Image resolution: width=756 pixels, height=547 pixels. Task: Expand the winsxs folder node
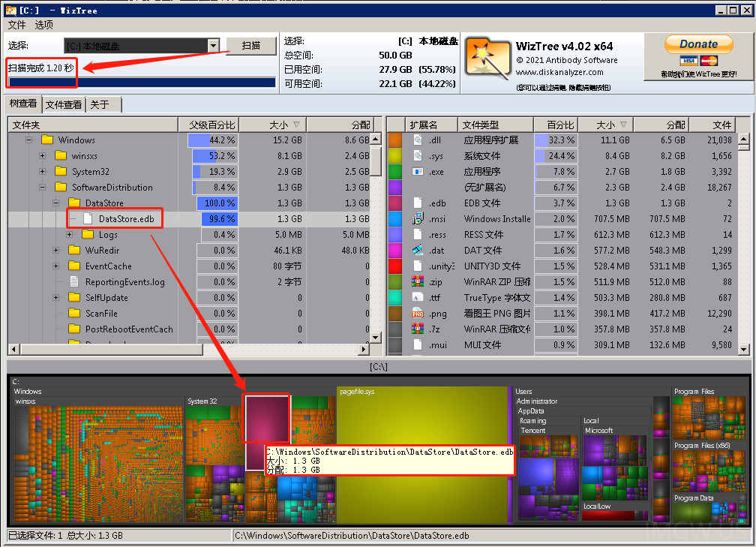pyautogui.click(x=43, y=156)
